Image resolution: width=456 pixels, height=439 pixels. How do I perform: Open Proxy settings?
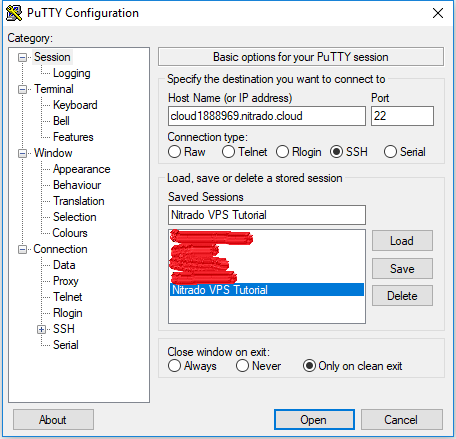point(66,281)
